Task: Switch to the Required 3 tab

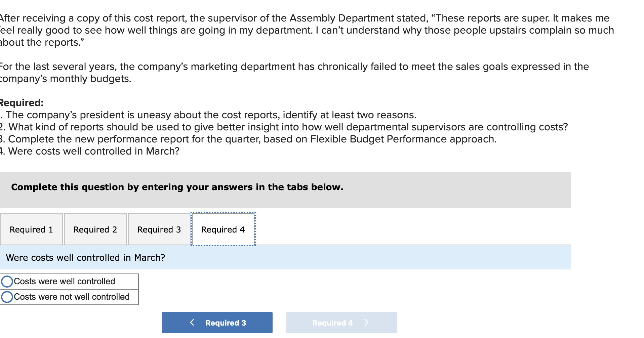Action: tap(159, 229)
